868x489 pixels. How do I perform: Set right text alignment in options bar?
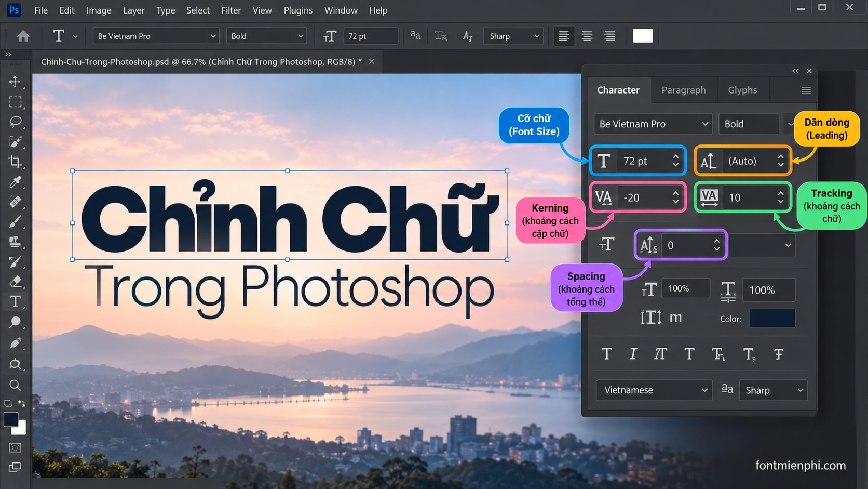(x=609, y=36)
